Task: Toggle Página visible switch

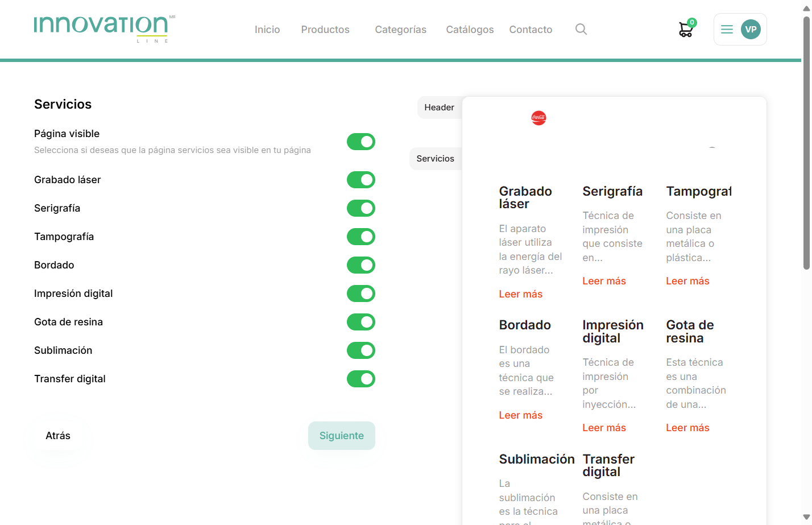Action: [x=361, y=142]
